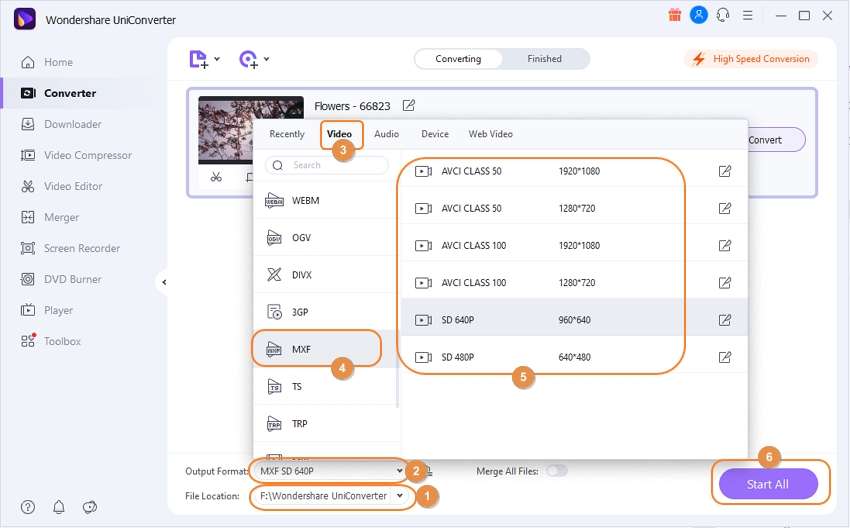Choose the SD 640P 960*640 preset

coord(574,320)
